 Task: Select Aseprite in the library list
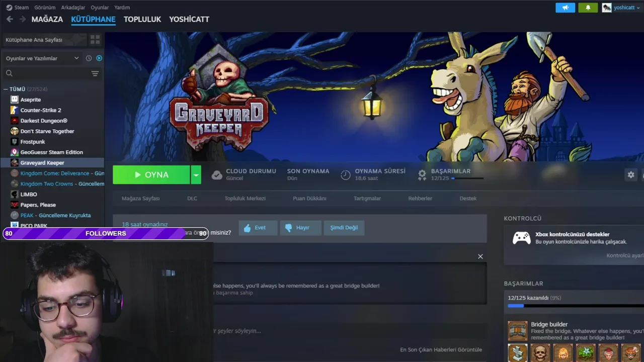30,100
